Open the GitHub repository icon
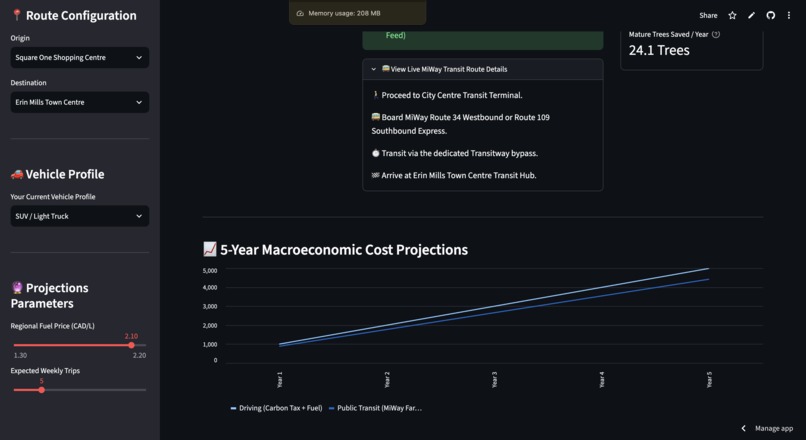806x440 pixels. (770, 15)
